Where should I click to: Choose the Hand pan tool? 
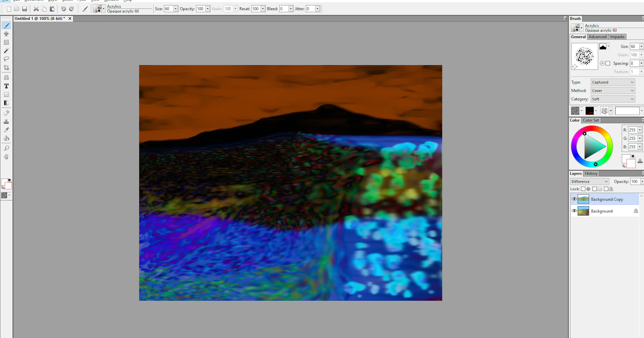[6, 157]
